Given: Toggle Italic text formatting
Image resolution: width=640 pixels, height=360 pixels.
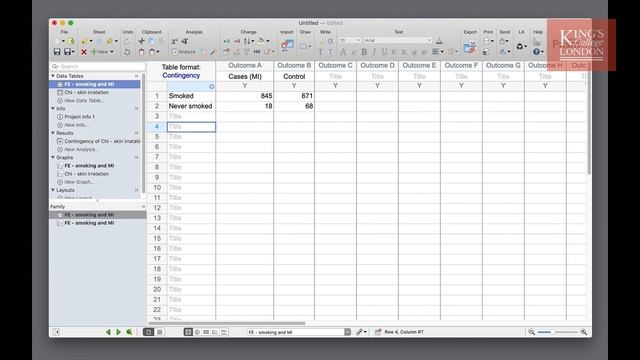Looking at the screenshot, I should pyautogui.click(x=374, y=52).
